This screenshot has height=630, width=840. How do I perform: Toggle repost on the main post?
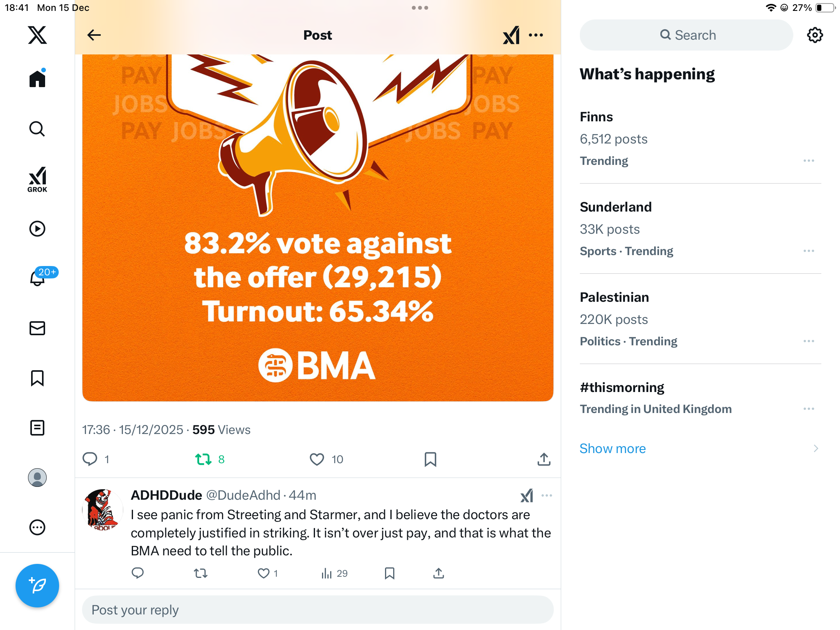click(203, 459)
